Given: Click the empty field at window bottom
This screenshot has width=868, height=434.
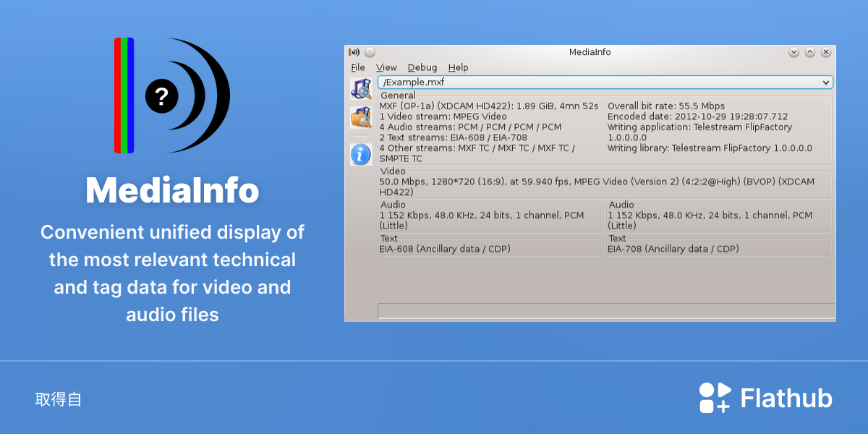Looking at the screenshot, I should (x=606, y=311).
